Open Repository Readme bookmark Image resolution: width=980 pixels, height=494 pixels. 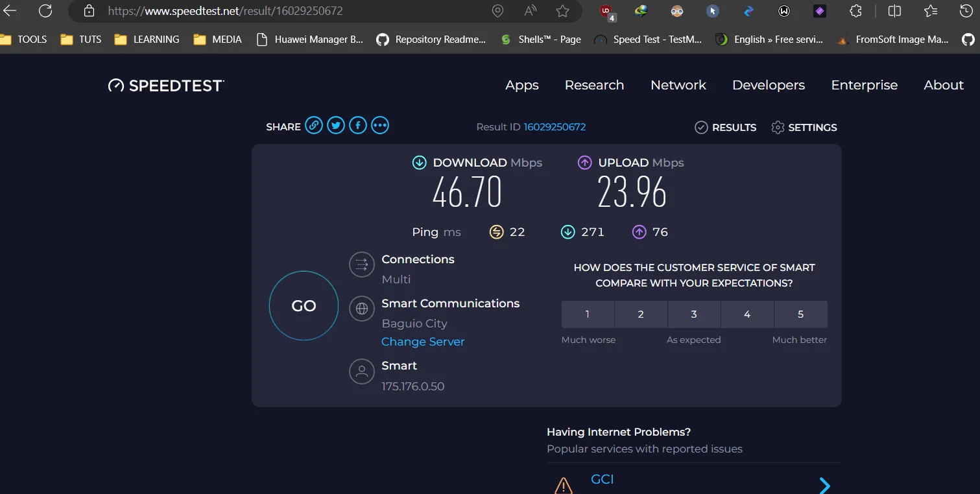point(431,40)
